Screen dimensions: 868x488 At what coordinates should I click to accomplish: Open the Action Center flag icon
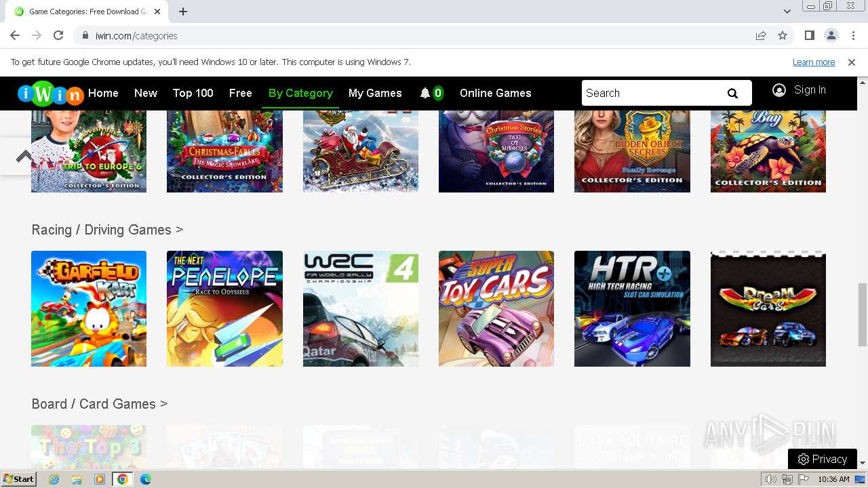804,479
